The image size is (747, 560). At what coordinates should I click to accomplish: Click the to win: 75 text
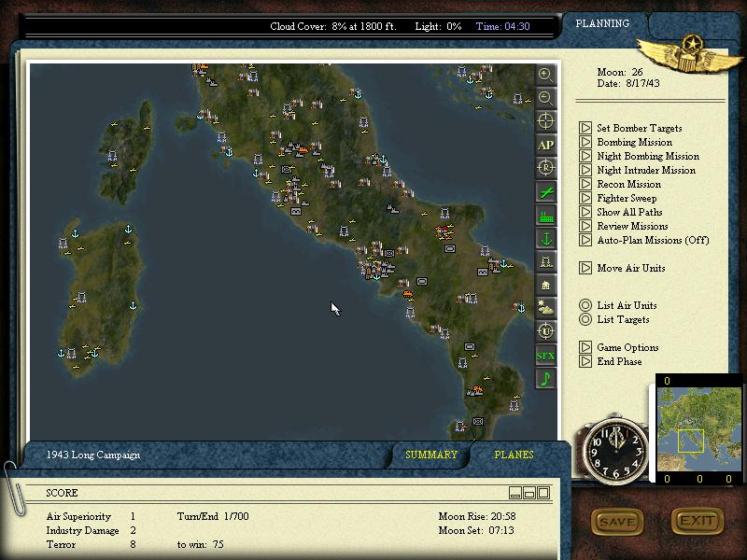(200, 544)
